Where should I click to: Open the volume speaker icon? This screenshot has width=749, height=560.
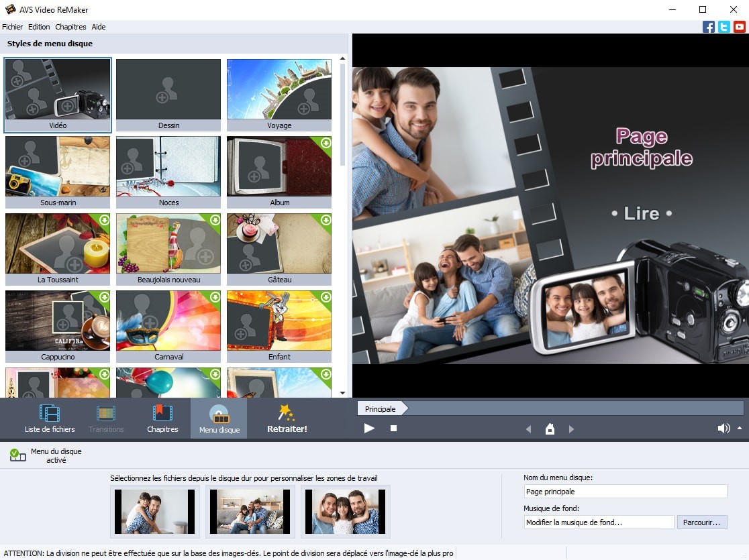[723, 428]
